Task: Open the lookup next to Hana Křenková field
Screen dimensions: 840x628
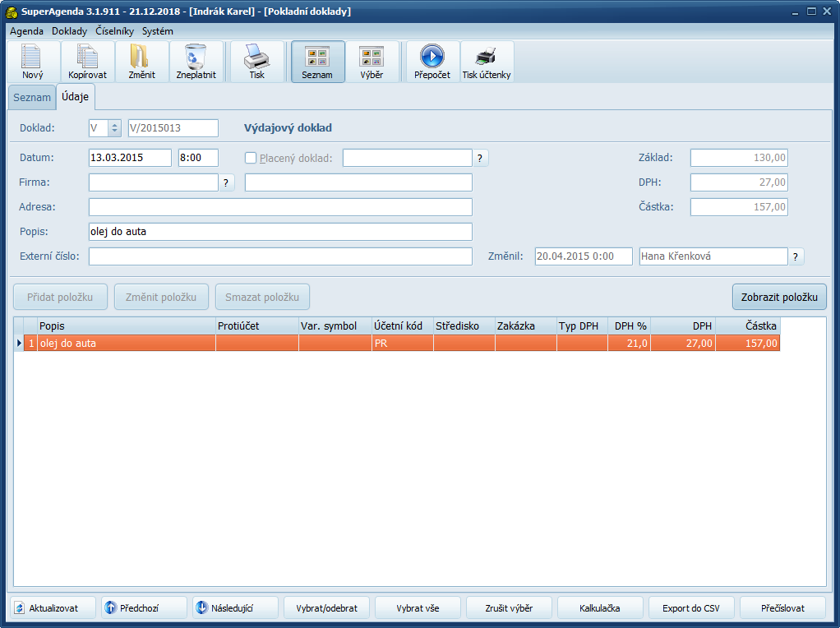Action: pyautogui.click(x=796, y=256)
